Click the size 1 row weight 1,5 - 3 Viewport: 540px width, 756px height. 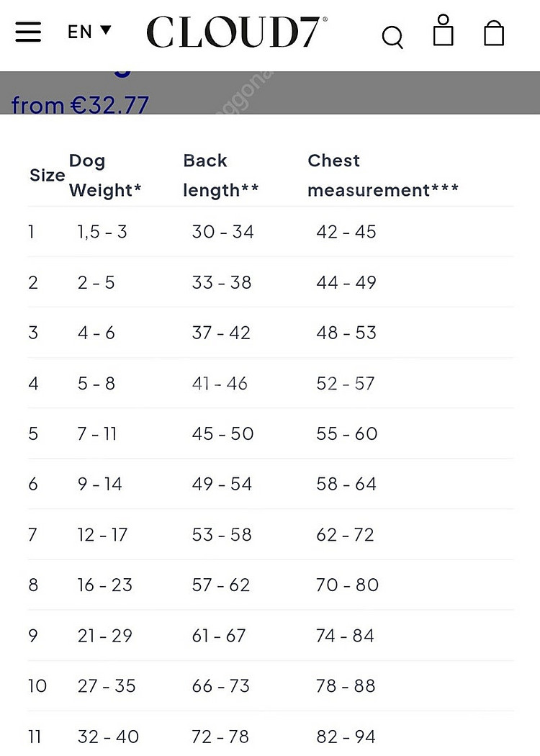tap(102, 232)
